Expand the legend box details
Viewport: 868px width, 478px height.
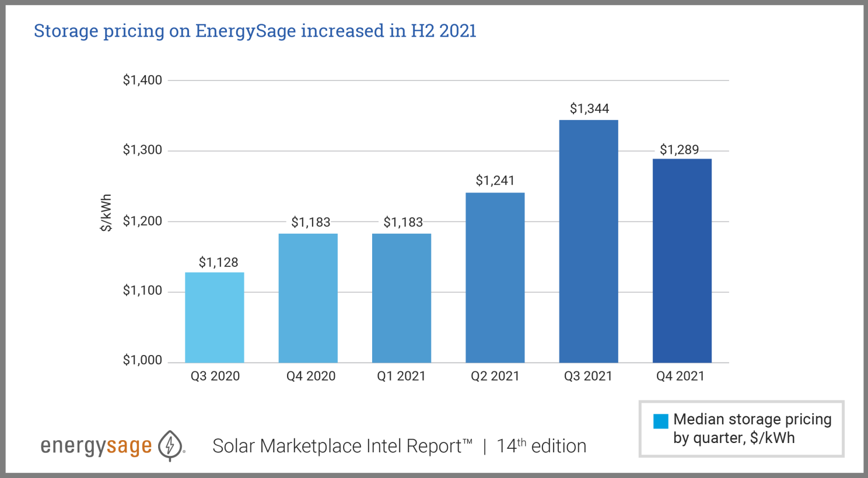click(x=741, y=428)
